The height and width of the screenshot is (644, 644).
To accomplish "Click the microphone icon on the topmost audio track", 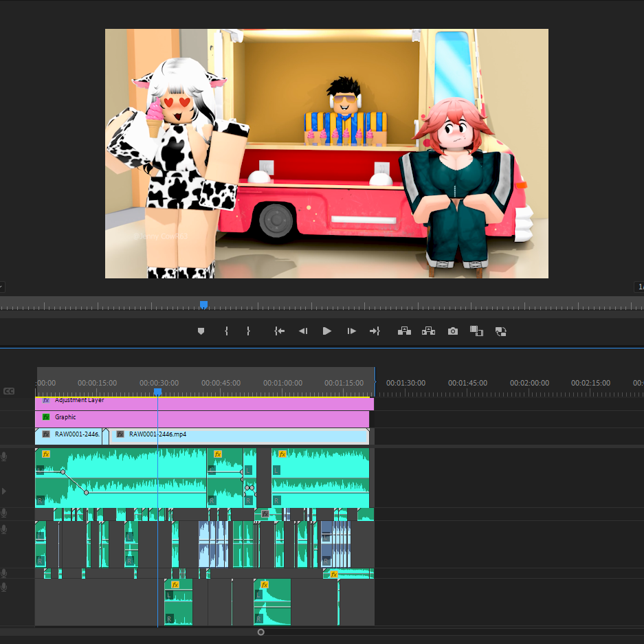I will pos(4,456).
